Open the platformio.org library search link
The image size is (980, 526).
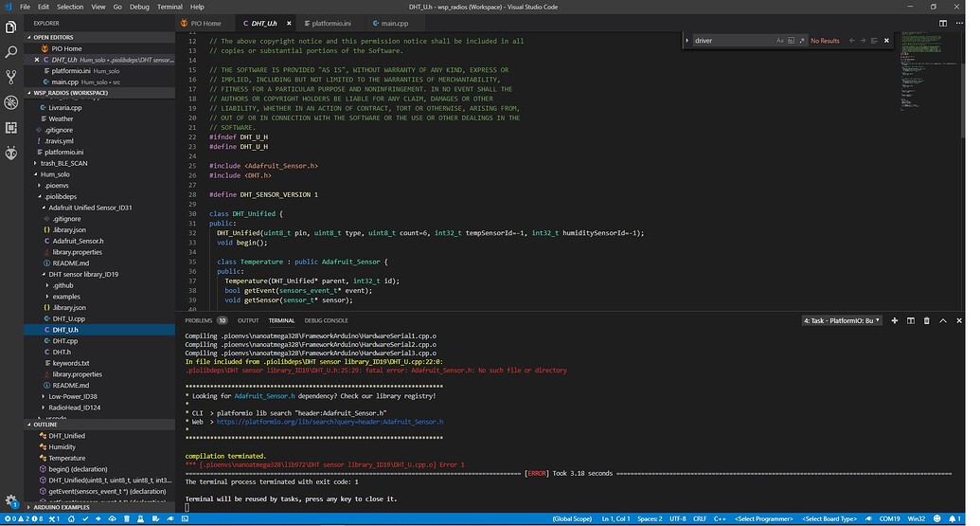point(330,422)
